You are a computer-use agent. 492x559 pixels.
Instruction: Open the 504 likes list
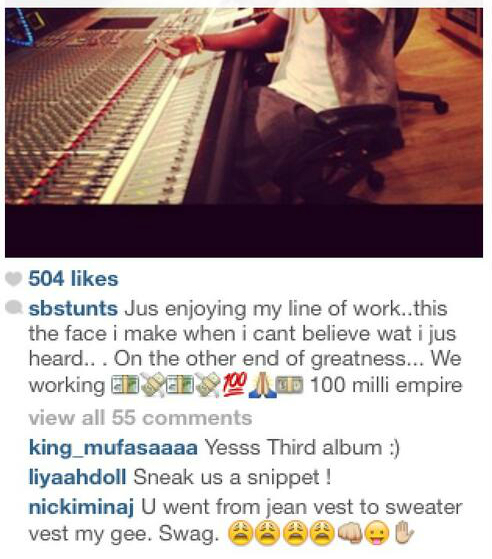(73, 279)
